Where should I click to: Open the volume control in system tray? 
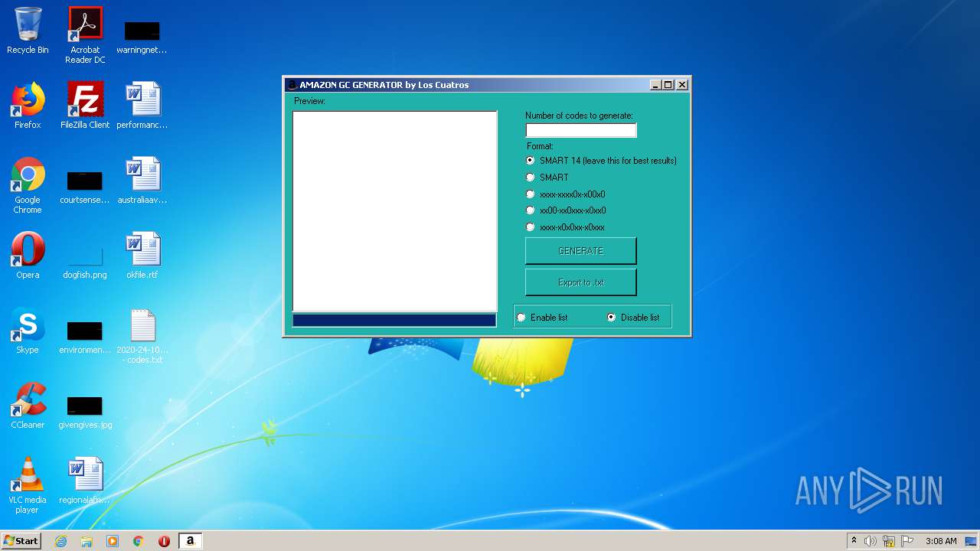871,541
